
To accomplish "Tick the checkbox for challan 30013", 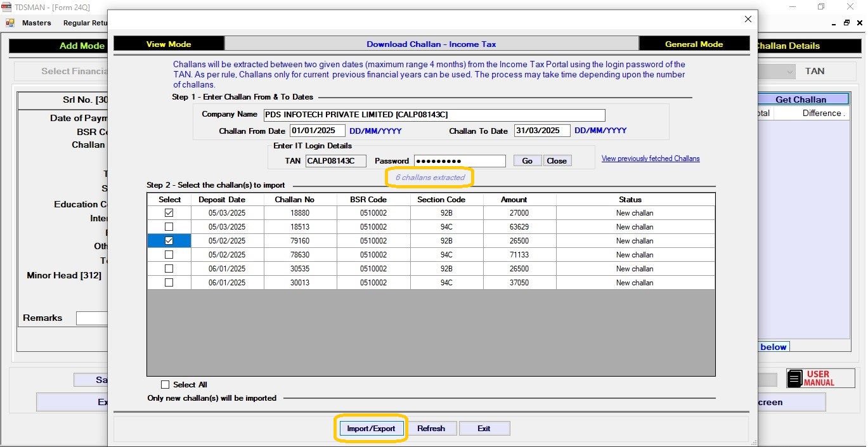I will click(169, 283).
